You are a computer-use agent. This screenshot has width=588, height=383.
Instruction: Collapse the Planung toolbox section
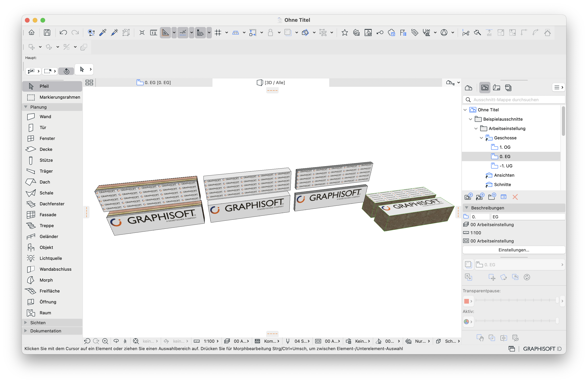(26, 107)
